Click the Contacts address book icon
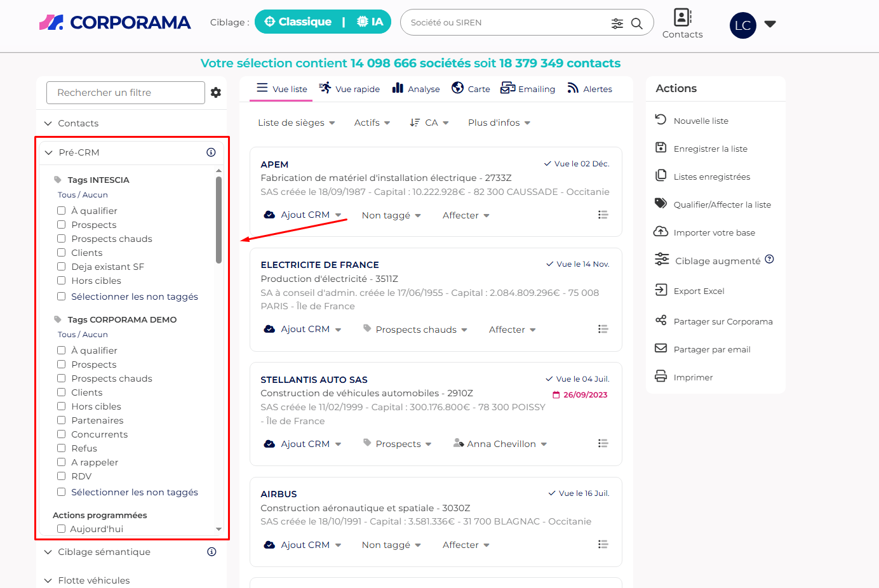This screenshot has height=588, width=879. click(x=682, y=18)
